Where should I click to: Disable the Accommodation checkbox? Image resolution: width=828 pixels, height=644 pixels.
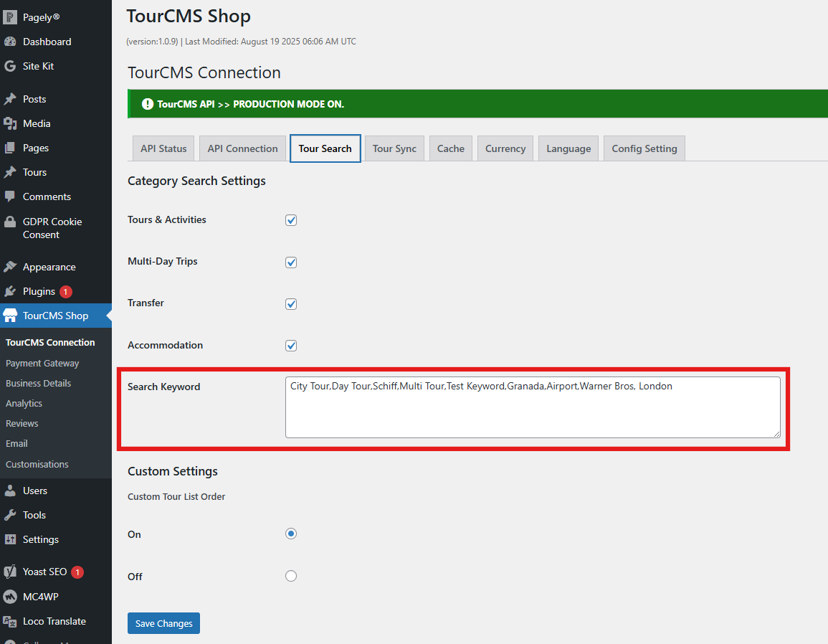pyautogui.click(x=291, y=346)
